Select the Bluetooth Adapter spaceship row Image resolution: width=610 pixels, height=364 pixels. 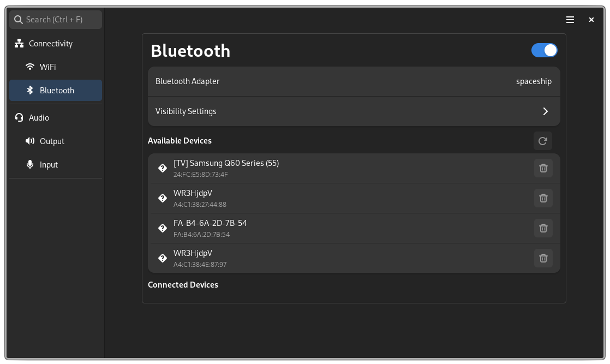click(354, 81)
